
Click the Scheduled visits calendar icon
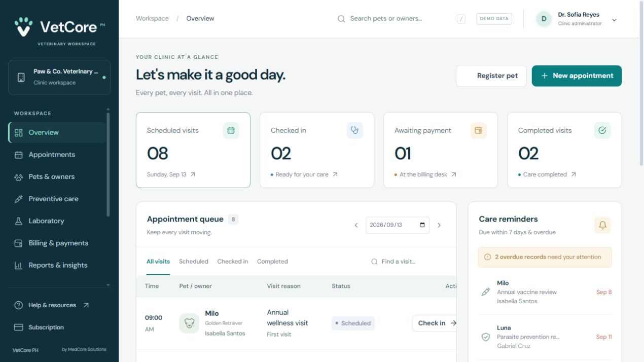point(231,130)
